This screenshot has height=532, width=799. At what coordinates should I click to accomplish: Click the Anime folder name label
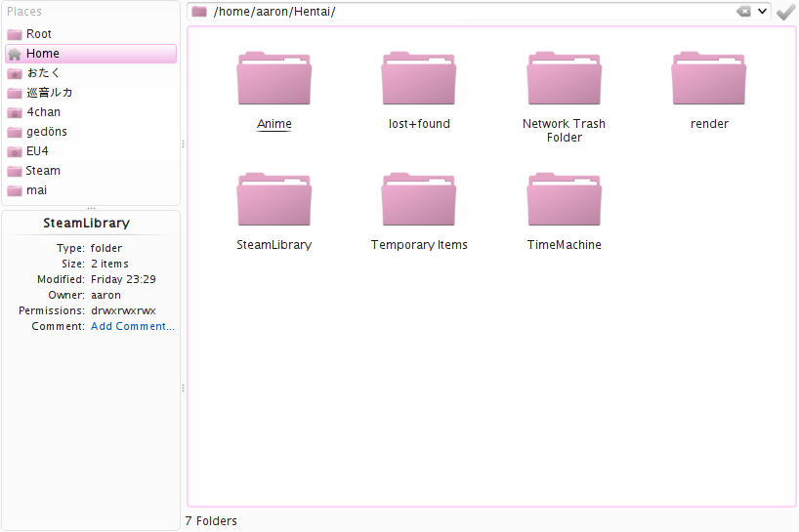274,124
